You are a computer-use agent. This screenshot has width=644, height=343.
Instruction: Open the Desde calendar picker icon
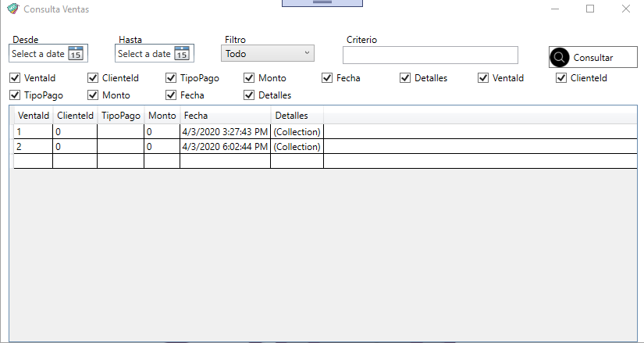76,53
